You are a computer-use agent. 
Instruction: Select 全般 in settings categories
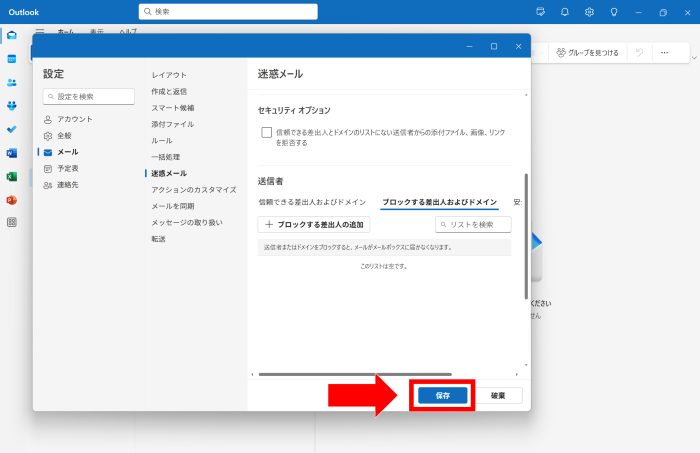64,135
